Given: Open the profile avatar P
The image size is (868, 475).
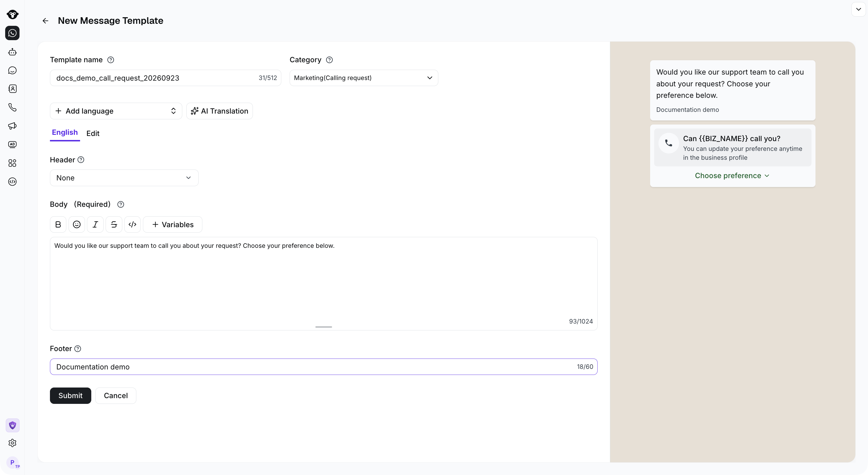Looking at the screenshot, I should (12, 463).
